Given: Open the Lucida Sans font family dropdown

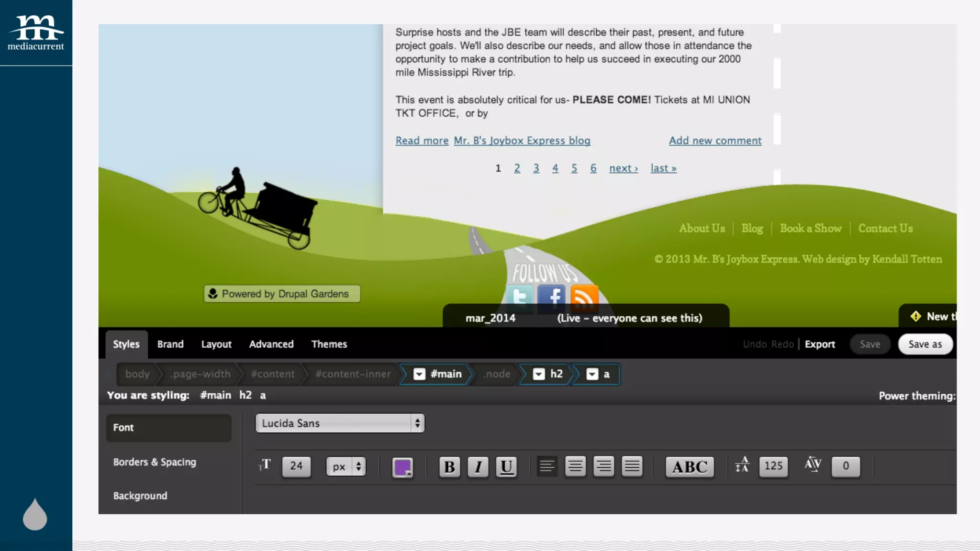Looking at the screenshot, I should pyautogui.click(x=340, y=423).
